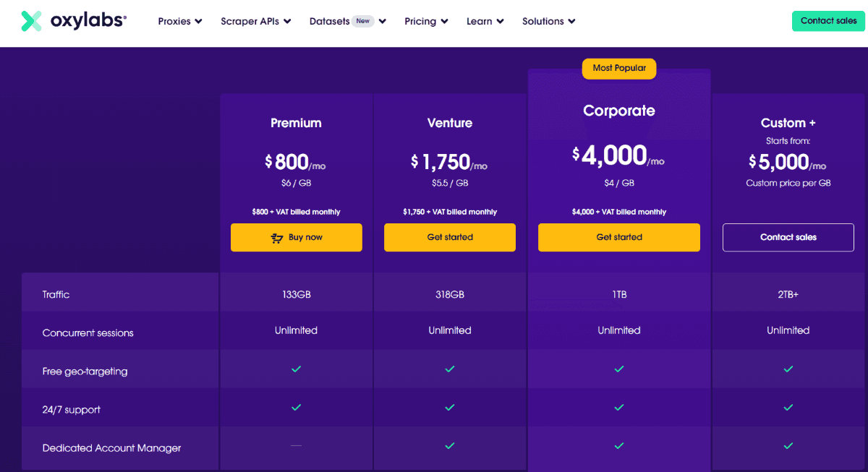Click the 1TB traffic value
The image size is (868, 472).
pos(619,294)
